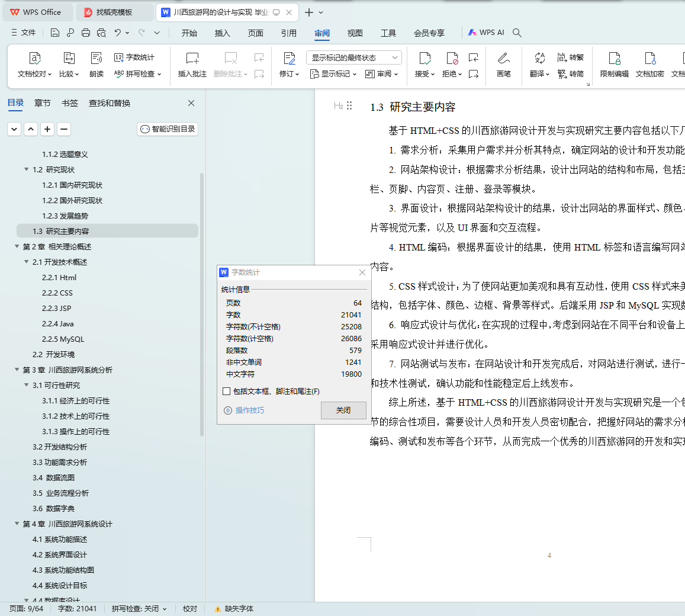Open a new tab with plus button

pos(309,12)
